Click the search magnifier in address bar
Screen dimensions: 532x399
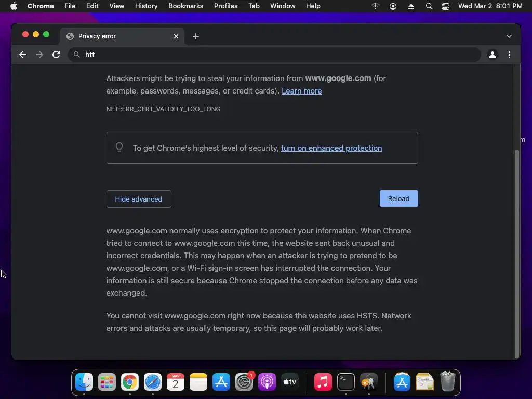point(77,55)
